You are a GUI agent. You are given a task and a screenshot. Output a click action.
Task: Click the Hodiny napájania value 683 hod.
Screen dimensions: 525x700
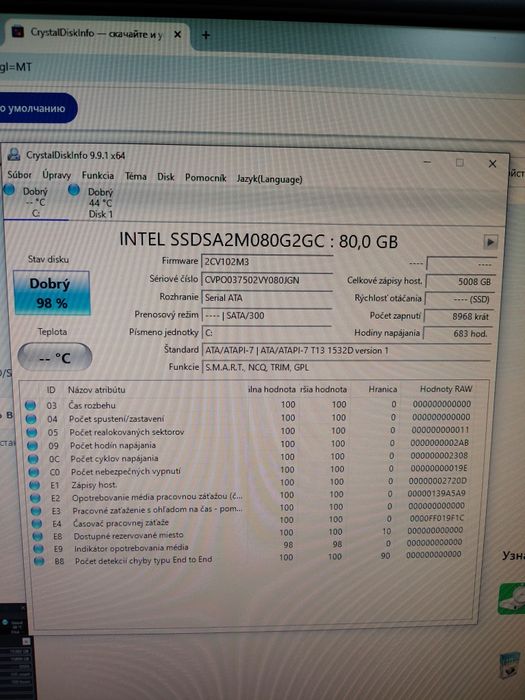[x=458, y=333]
